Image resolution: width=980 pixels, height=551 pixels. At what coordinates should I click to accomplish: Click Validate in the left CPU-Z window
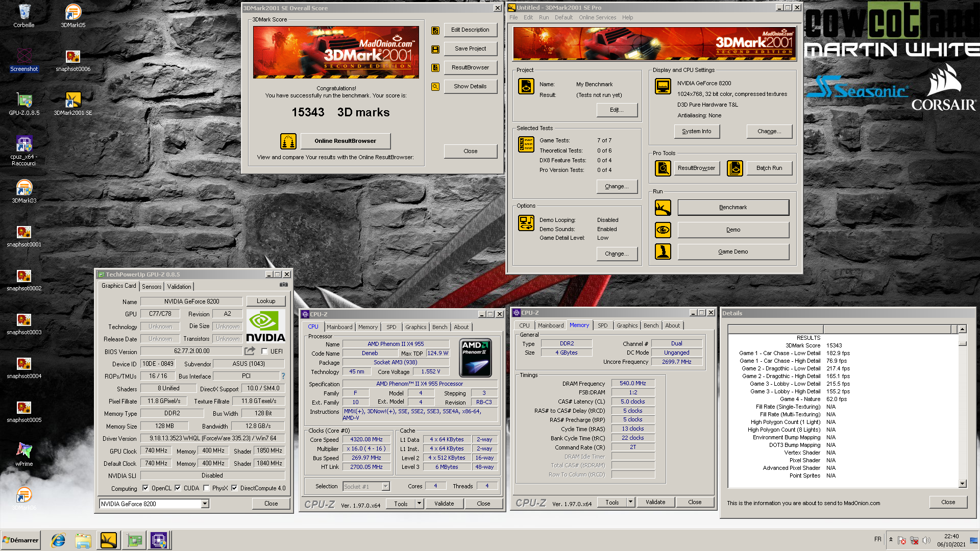click(x=444, y=504)
